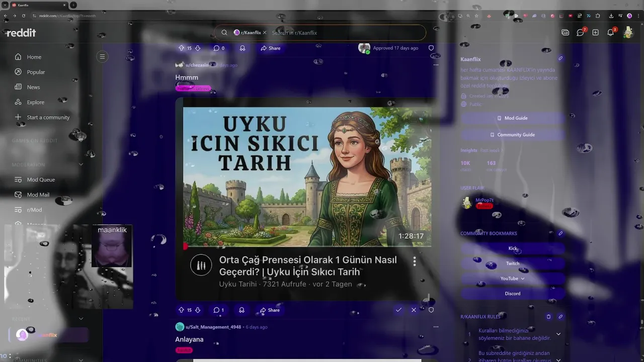The width and height of the screenshot is (644, 362).
Task: Open the Kaanflix recent community entry
Action: click(x=49, y=335)
